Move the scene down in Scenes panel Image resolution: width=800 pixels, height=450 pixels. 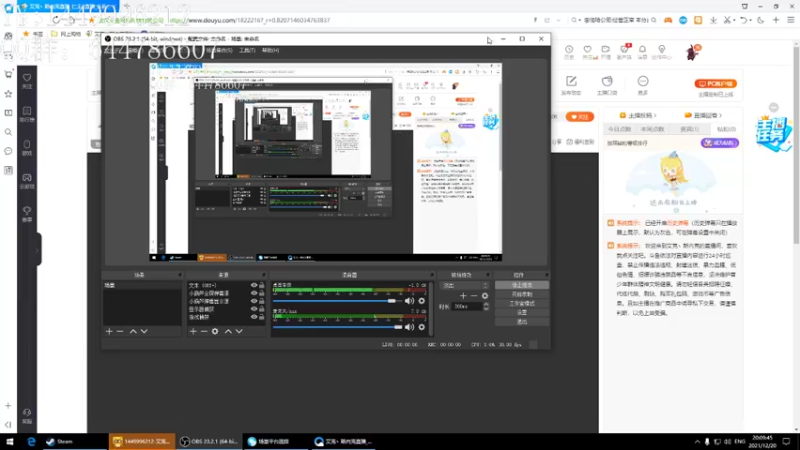click(144, 332)
